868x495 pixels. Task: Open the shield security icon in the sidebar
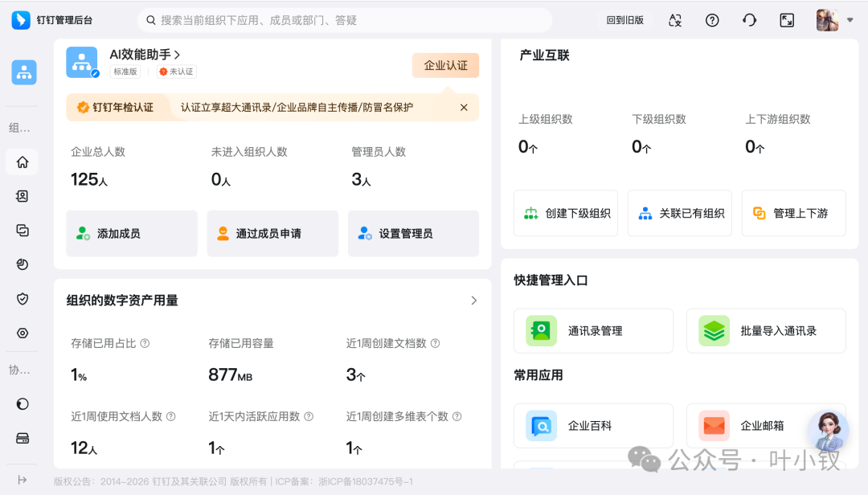click(x=23, y=299)
